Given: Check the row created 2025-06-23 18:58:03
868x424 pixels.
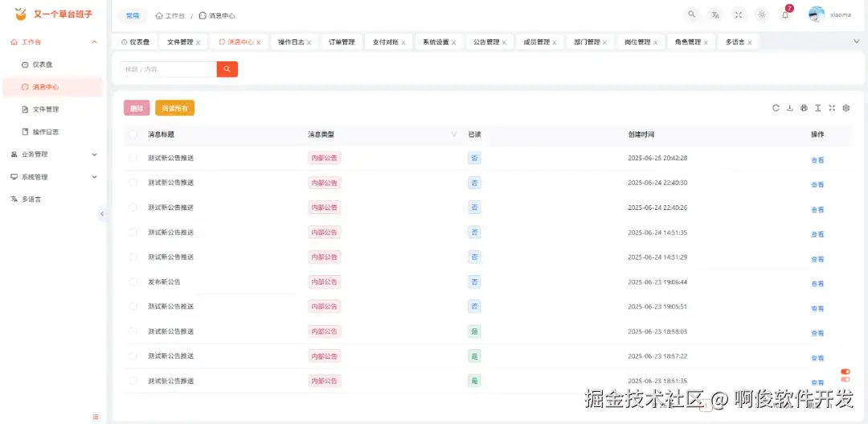Looking at the screenshot, I should [x=133, y=331].
